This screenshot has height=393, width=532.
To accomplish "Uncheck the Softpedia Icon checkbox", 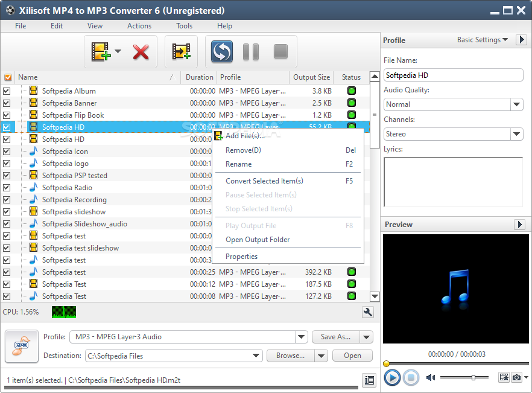I will 7,151.
